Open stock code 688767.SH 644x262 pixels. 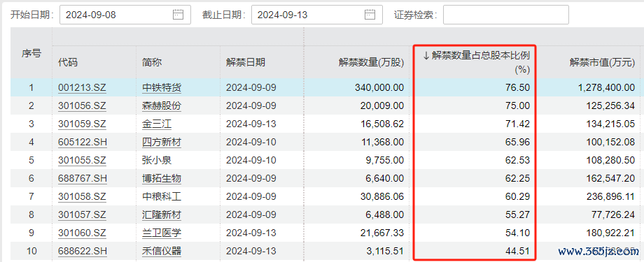point(82,178)
